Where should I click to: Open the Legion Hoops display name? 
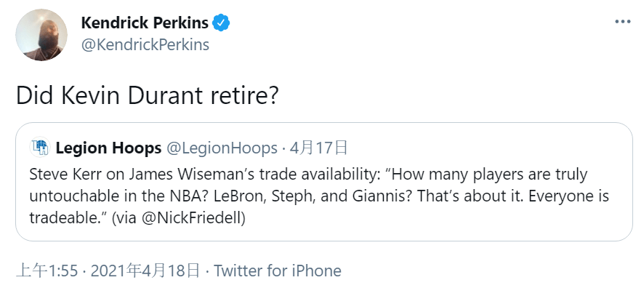click(108, 148)
